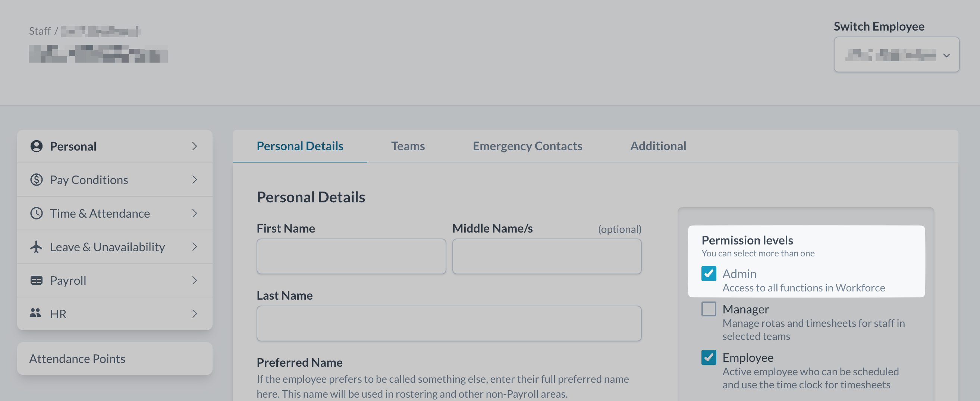
Task: Uncheck the Admin permission checkbox
Action: pos(709,274)
